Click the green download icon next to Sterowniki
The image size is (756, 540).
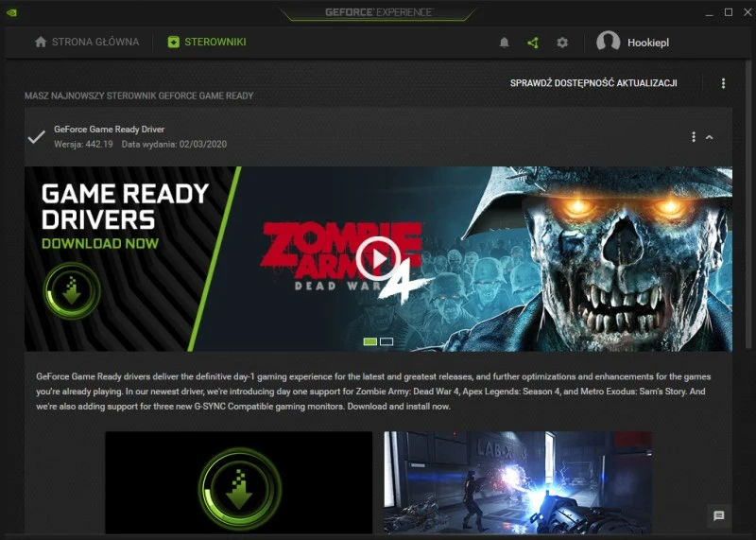pos(173,42)
